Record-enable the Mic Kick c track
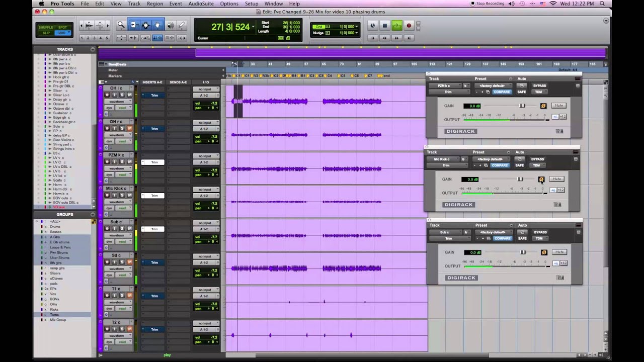Image resolution: width=644 pixels, height=362 pixels. tap(107, 195)
